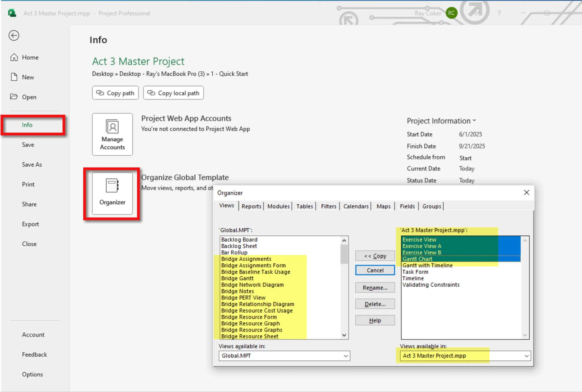Click the Finish Date value 9/21/2025
Screen dimensions: 582x392
click(x=472, y=146)
